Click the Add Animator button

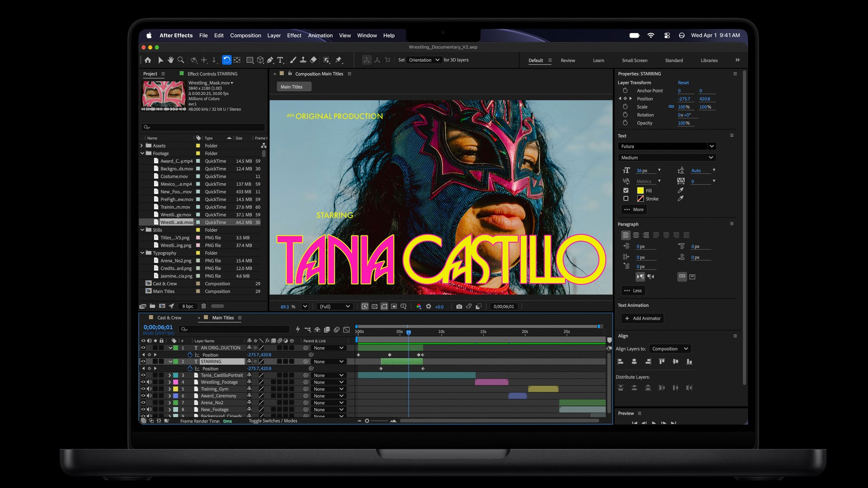642,319
